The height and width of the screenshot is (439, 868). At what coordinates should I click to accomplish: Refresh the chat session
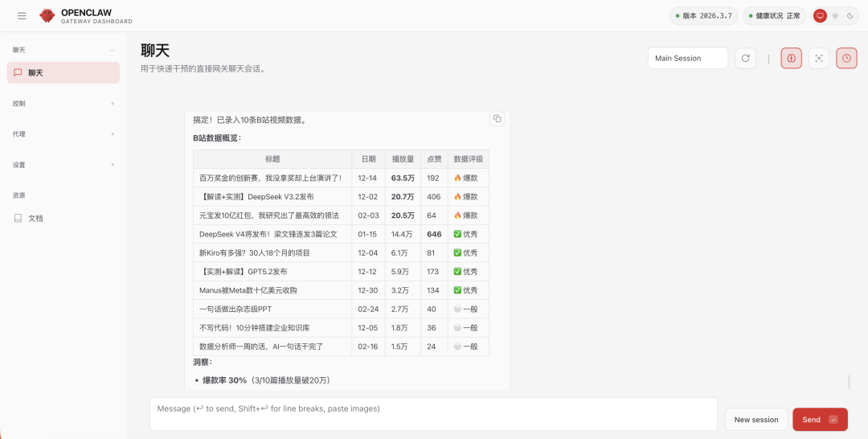pyautogui.click(x=745, y=58)
